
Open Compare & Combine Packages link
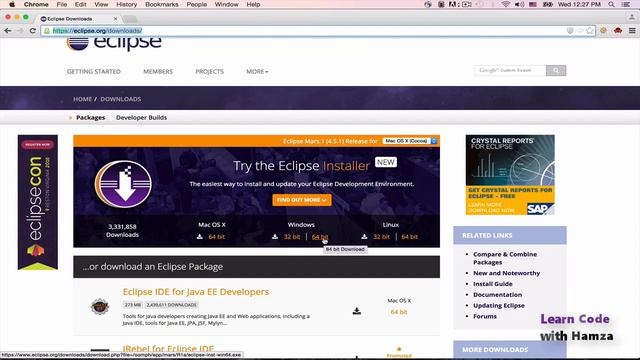pos(505,258)
